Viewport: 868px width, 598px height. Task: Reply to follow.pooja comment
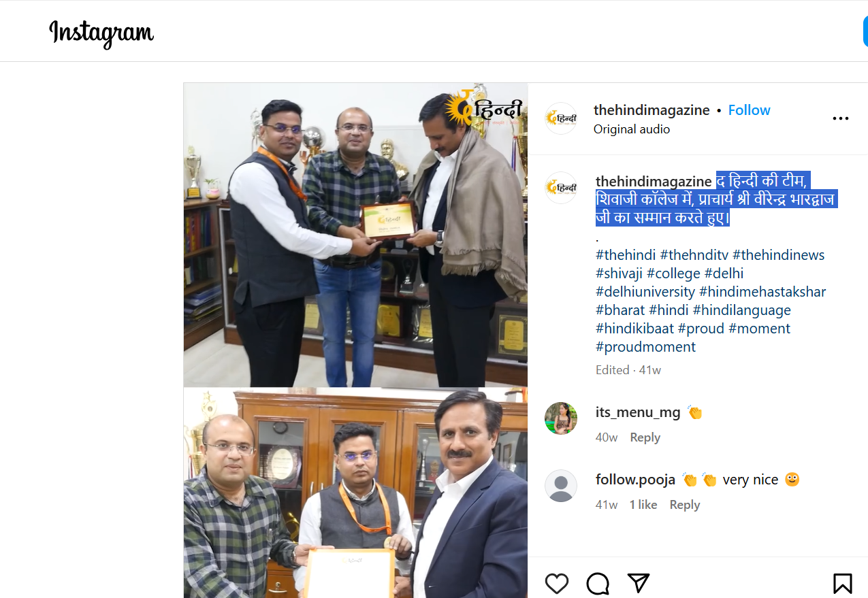coord(684,505)
